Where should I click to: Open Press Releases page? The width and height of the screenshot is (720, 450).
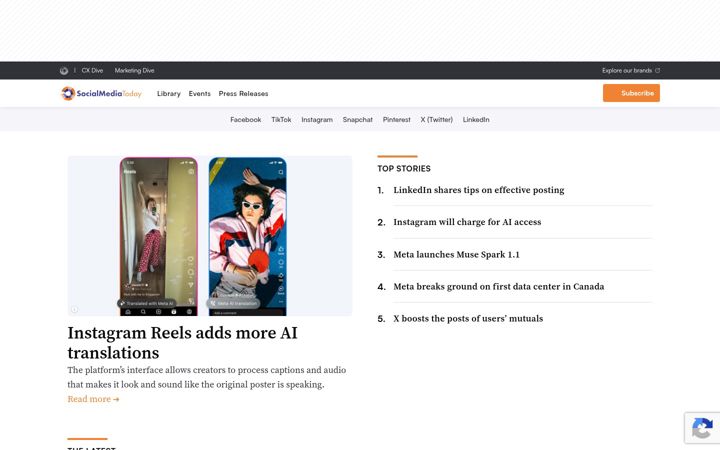(x=243, y=94)
